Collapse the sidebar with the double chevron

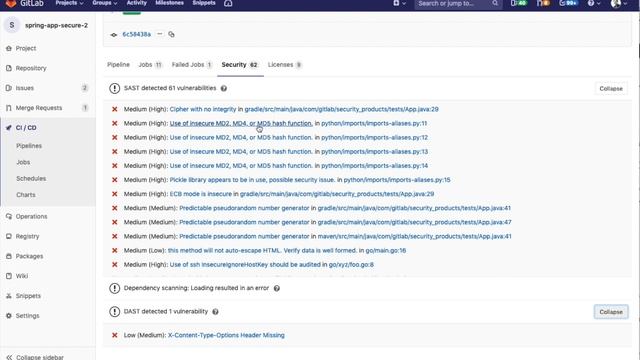(9, 357)
